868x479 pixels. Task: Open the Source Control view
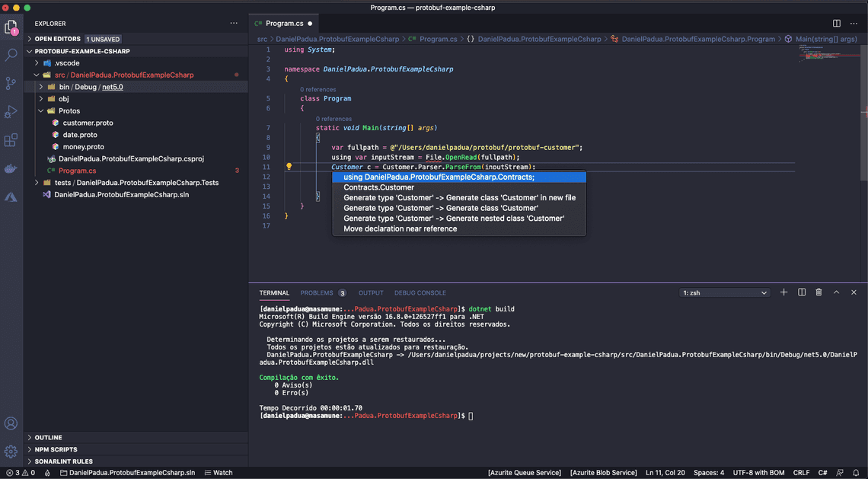11,83
